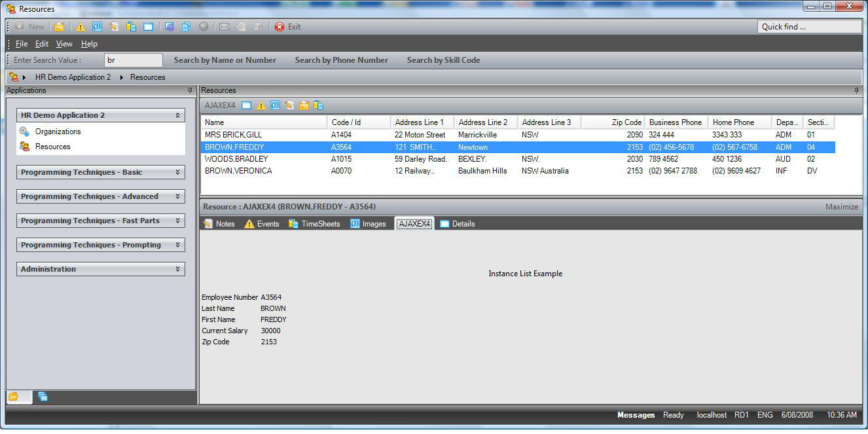Select the BROWN,FREDDY row
The image size is (868, 434).
pos(518,147)
